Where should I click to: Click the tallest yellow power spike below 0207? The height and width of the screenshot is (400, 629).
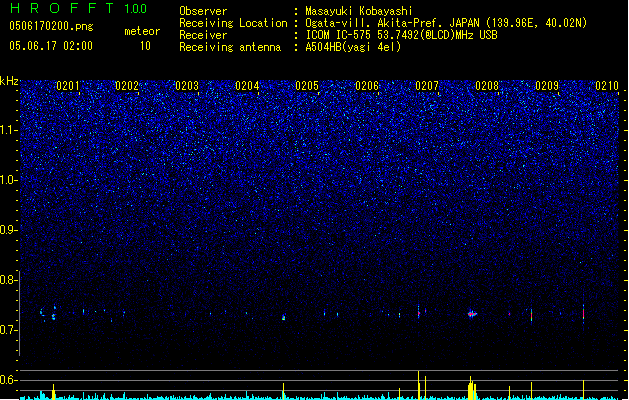418,385
